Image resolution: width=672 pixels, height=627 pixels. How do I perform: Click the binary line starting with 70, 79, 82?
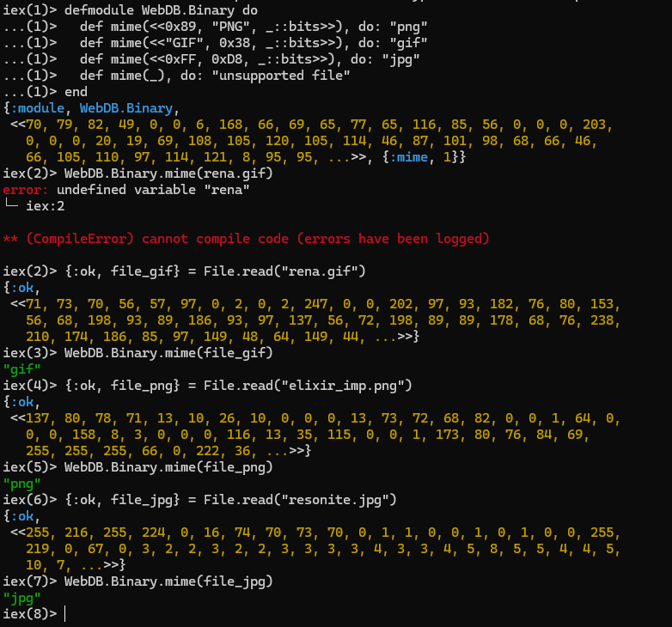pos(312,125)
